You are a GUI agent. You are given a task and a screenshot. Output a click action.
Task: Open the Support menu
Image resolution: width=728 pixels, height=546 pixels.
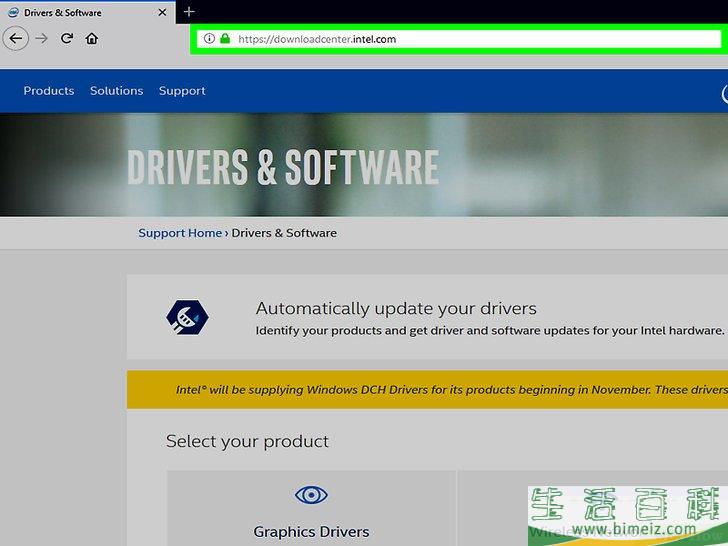pyautogui.click(x=182, y=91)
